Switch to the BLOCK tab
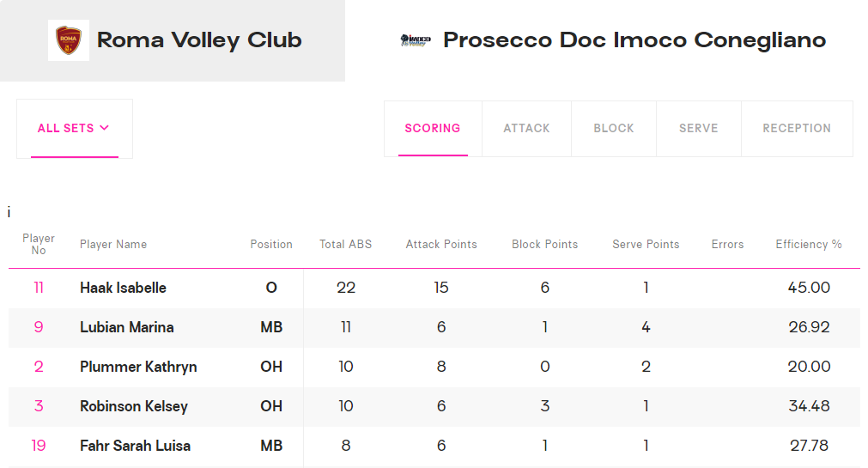This screenshot has width=868, height=468. coord(614,129)
